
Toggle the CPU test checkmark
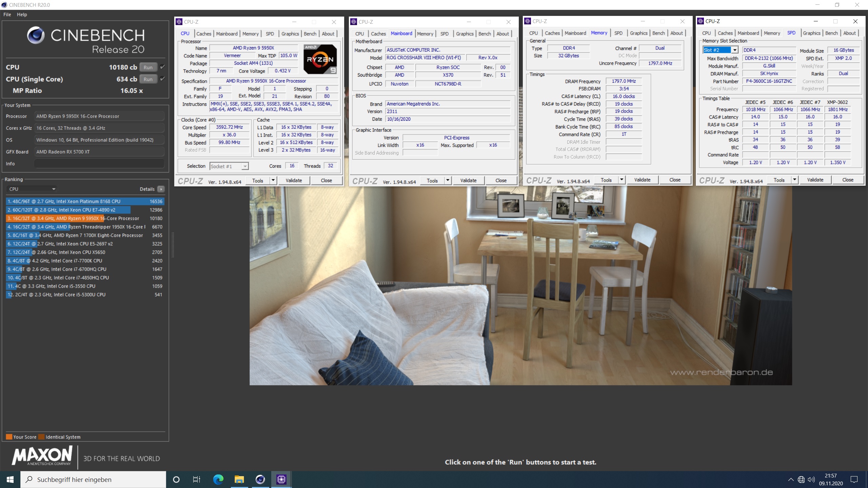click(163, 67)
